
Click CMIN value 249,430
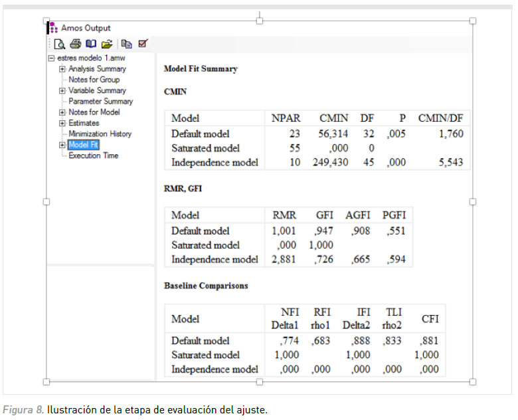(330, 162)
